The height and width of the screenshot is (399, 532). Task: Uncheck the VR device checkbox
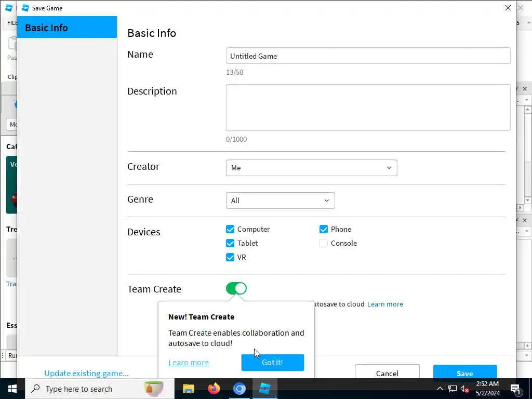[230, 257]
